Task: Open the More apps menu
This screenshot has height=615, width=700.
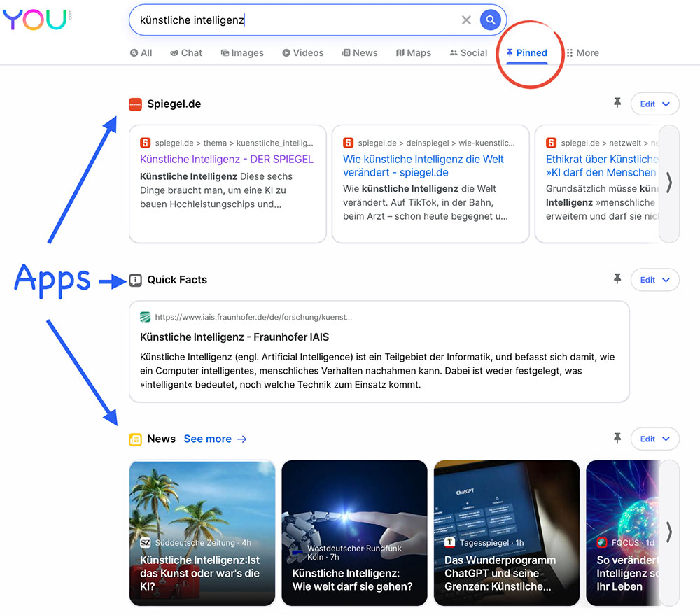Action: pos(582,52)
